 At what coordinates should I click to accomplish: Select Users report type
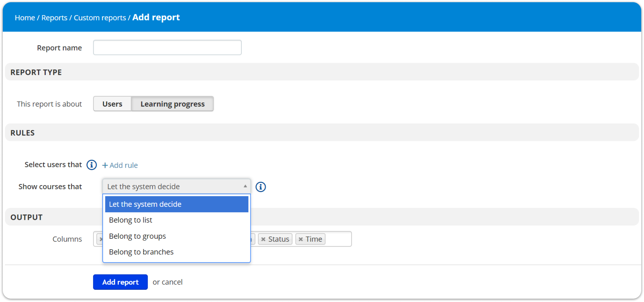(x=112, y=104)
